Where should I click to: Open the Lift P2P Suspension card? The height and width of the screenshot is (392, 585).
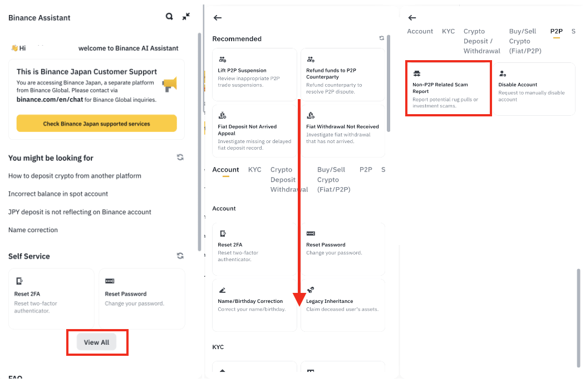[254, 74]
